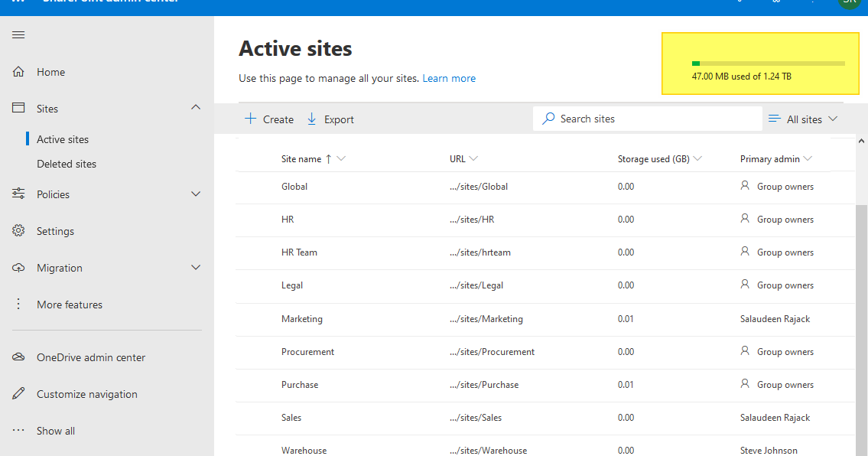Viewport: 868px width, 456px height.
Task: Select the Policies icon in the sidebar
Action: (x=18, y=194)
